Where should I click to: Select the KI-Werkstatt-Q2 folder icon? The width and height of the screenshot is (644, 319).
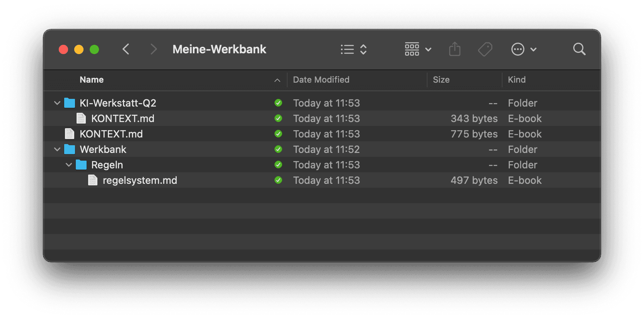pyautogui.click(x=70, y=103)
